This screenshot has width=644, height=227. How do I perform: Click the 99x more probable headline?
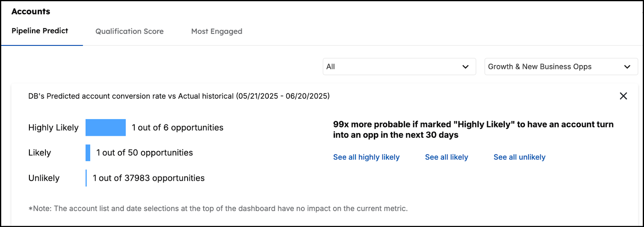(473, 130)
